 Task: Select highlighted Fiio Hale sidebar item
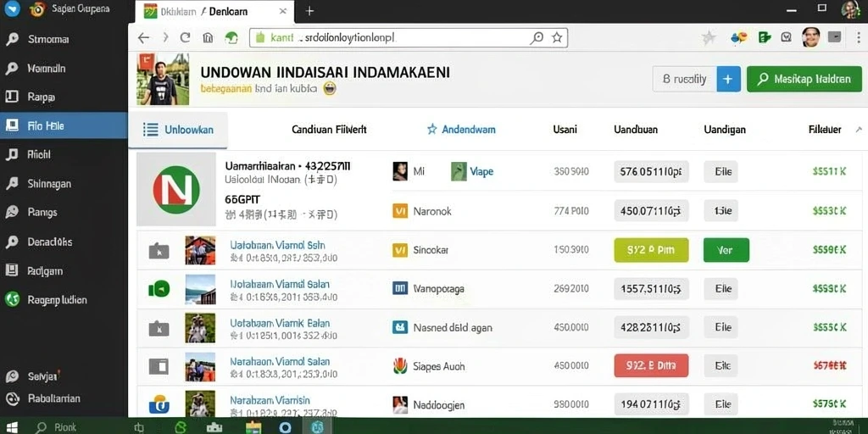[64, 125]
